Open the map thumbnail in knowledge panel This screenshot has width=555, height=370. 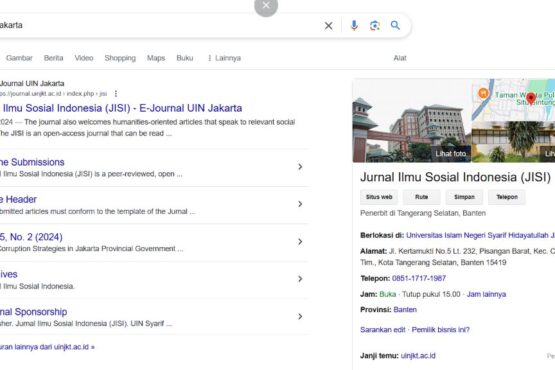coord(513,99)
